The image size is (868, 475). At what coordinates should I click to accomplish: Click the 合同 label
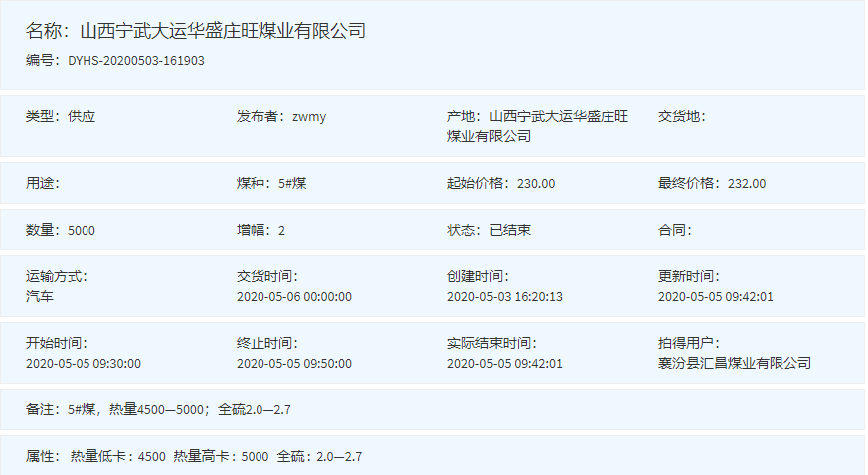tap(675, 230)
